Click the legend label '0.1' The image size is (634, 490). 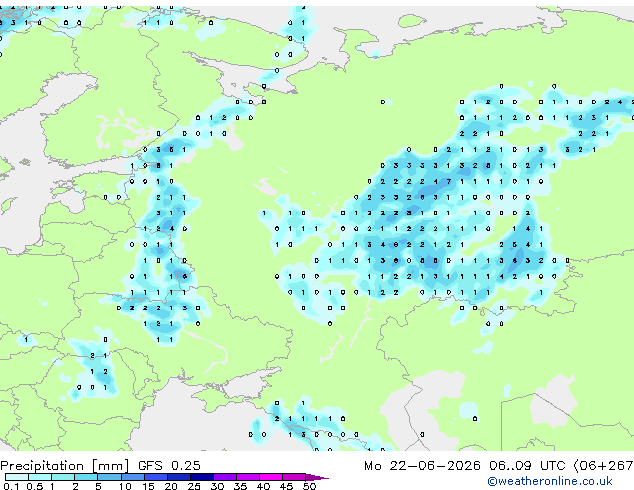pyautogui.click(x=11, y=486)
